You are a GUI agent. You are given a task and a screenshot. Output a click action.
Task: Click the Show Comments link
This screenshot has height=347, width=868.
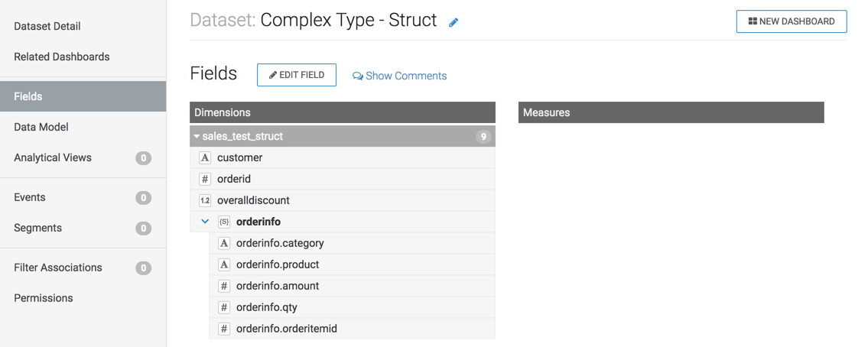coord(399,76)
